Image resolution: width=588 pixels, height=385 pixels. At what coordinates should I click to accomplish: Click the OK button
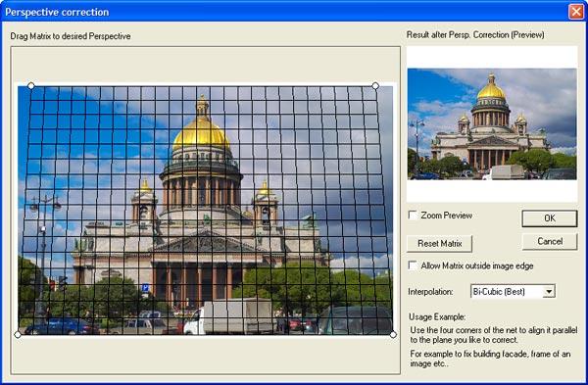tap(550, 218)
